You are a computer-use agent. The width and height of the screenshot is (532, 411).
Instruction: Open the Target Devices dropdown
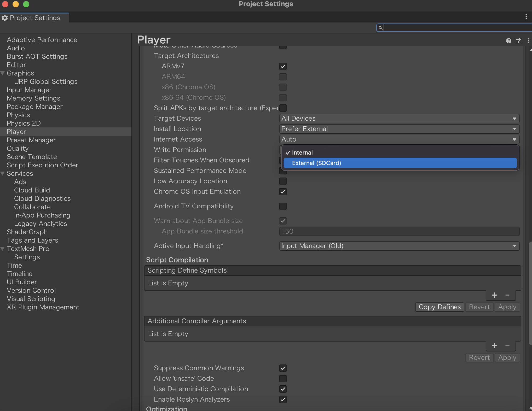[399, 119]
